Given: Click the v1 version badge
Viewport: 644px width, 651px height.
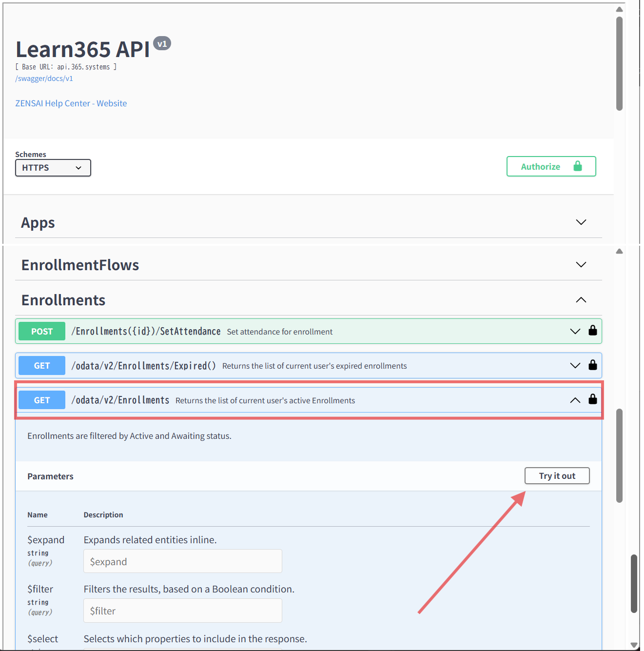Looking at the screenshot, I should point(162,43).
